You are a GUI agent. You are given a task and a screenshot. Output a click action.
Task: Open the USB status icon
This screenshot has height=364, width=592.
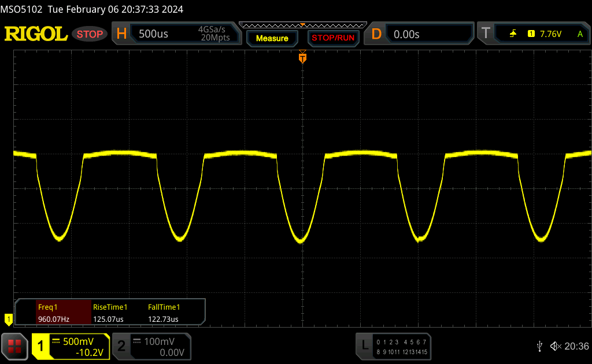(x=539, y=346)
